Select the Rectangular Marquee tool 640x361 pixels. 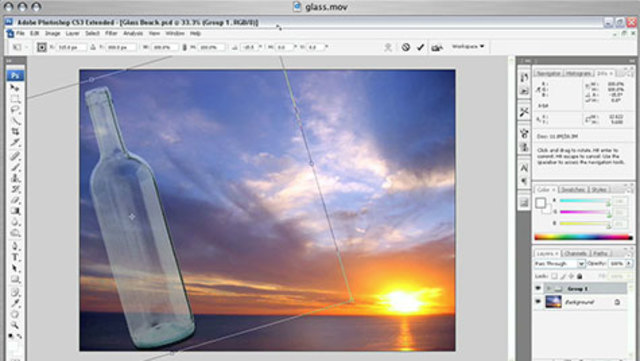click(15, 99)
